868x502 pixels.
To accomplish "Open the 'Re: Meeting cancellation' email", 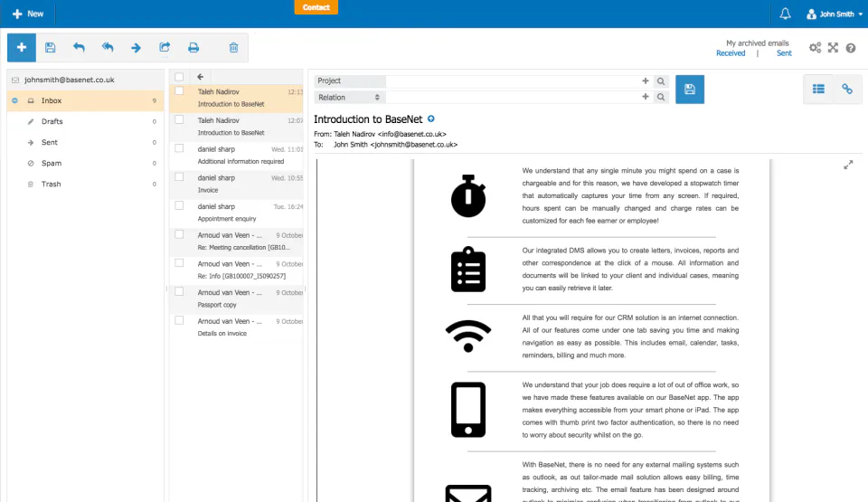I will pos(236,242).
